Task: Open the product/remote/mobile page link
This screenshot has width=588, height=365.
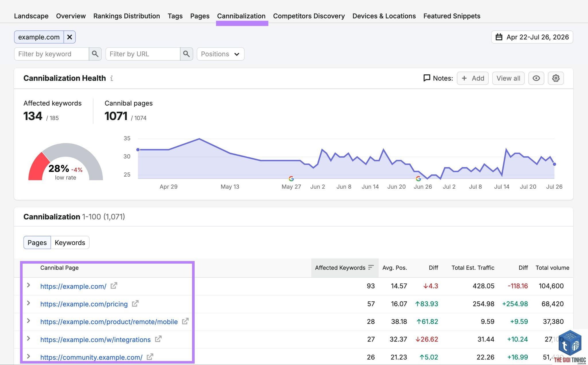Action: (x=109, y=322)
